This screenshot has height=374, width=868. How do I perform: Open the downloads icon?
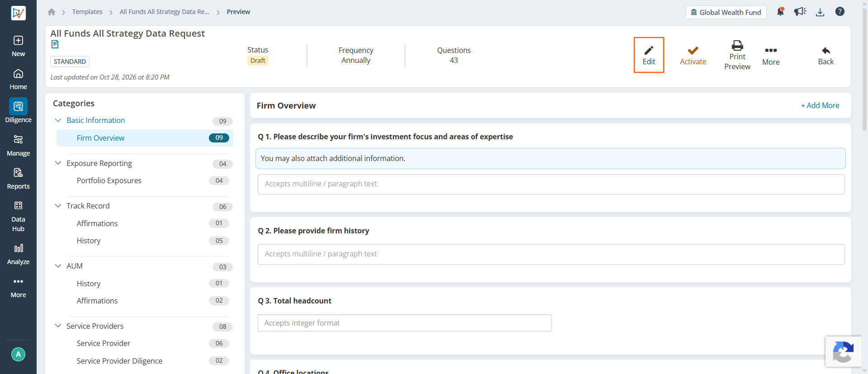click(x=820, y=12)
